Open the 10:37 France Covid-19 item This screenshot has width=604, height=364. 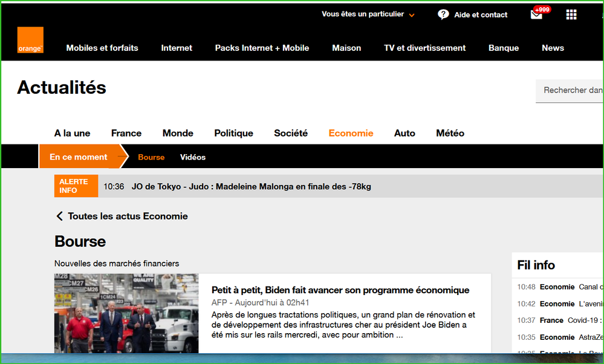click(559, 320)
